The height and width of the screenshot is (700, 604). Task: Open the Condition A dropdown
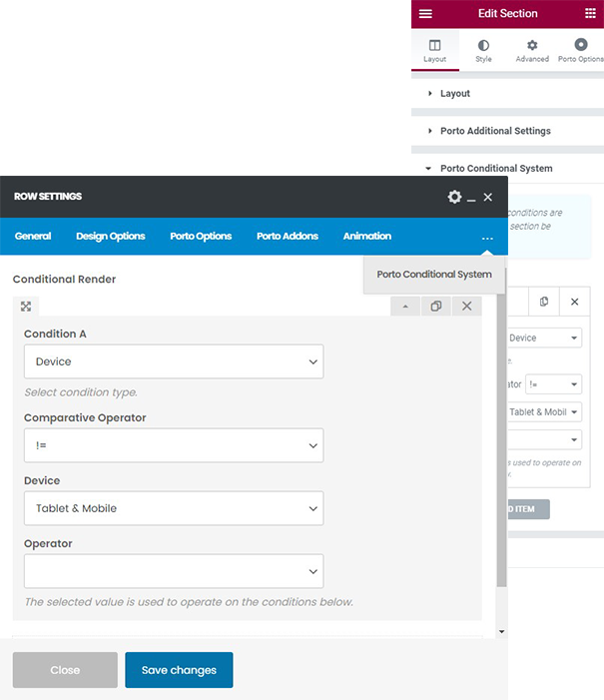coord(174,361)
